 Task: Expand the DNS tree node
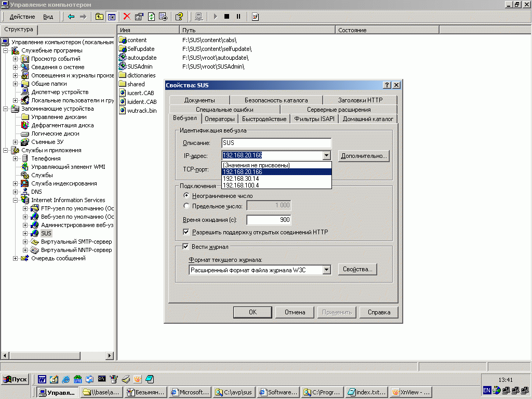15,192
